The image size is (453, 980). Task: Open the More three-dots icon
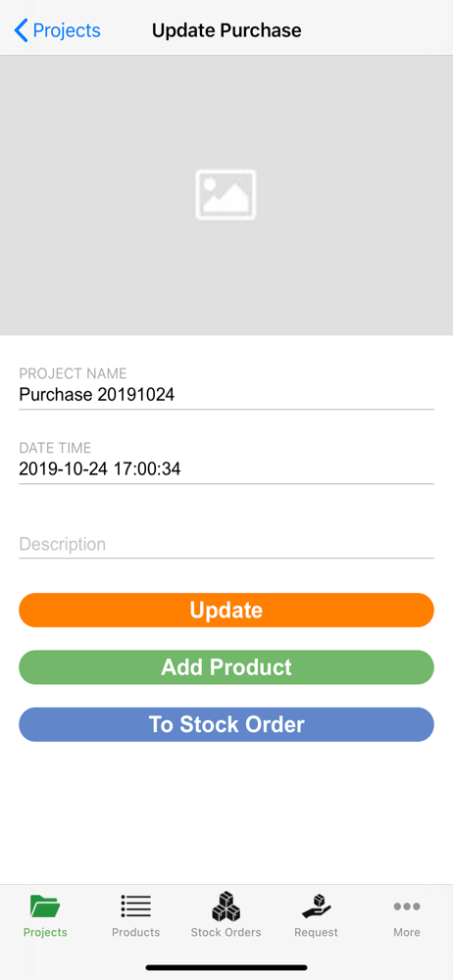[407, 906]
